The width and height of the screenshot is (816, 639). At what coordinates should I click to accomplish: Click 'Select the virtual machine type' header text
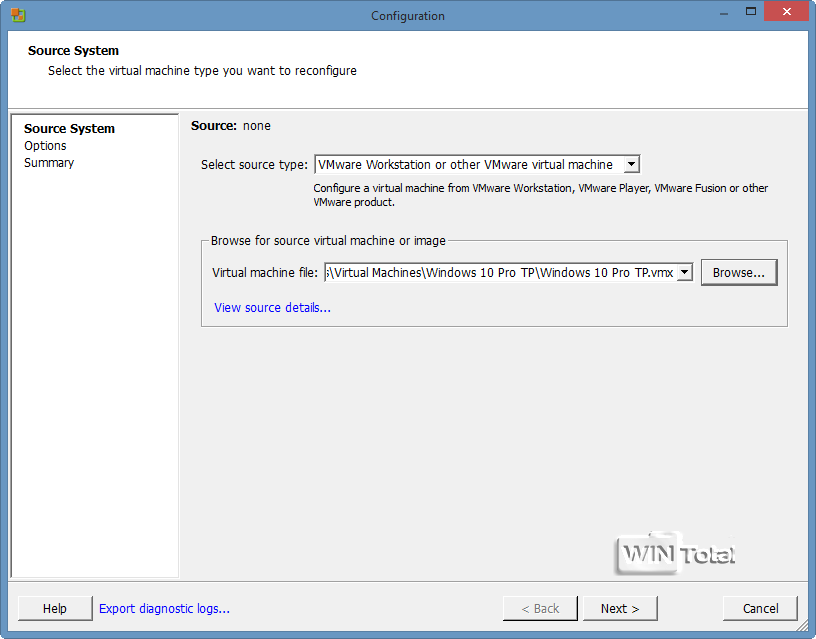pyautogui.click(x=202, y=71)
